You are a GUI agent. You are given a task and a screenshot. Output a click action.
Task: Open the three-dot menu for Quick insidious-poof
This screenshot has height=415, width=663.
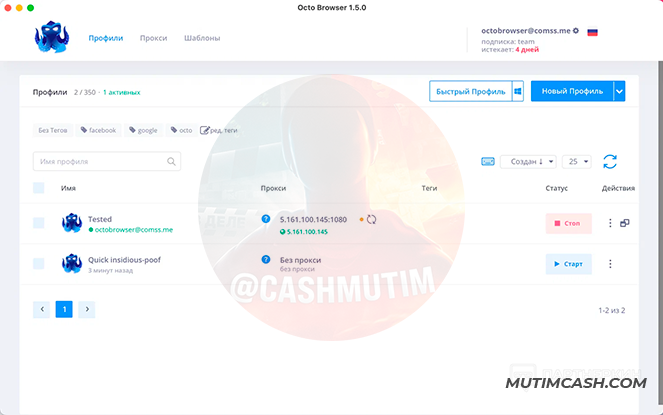coord(610,264)
